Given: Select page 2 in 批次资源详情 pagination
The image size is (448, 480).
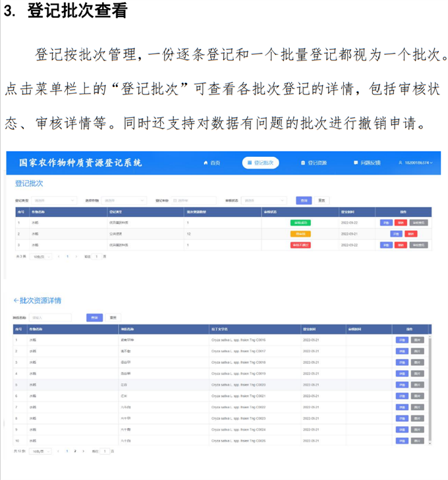Looking at the screenshot, I should (74, 451).
